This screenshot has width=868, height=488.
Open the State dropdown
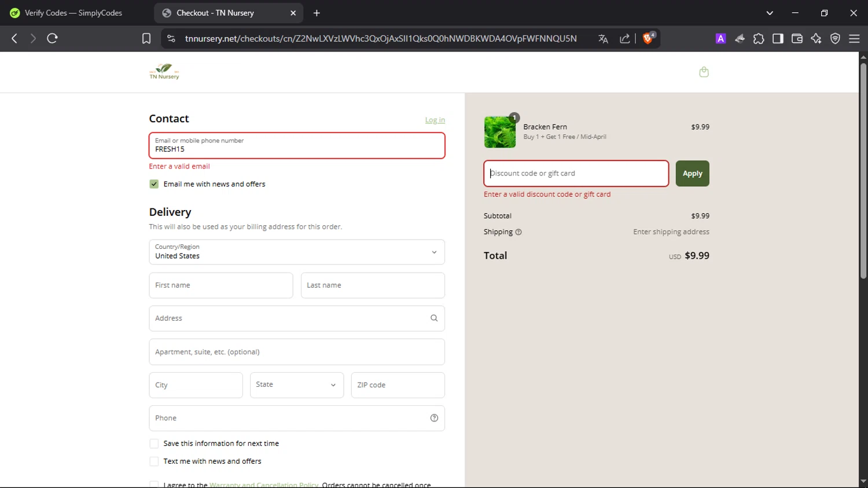pos(297,385)
